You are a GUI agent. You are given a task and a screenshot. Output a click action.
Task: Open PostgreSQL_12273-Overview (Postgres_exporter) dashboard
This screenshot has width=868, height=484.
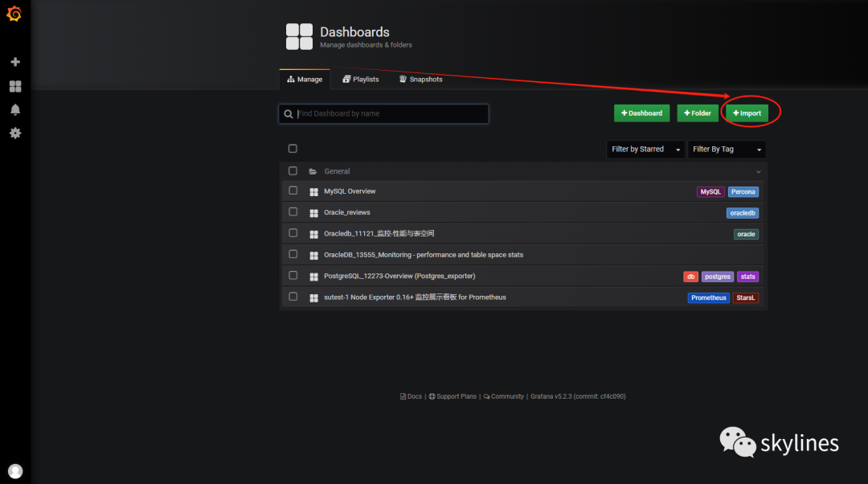399,277
